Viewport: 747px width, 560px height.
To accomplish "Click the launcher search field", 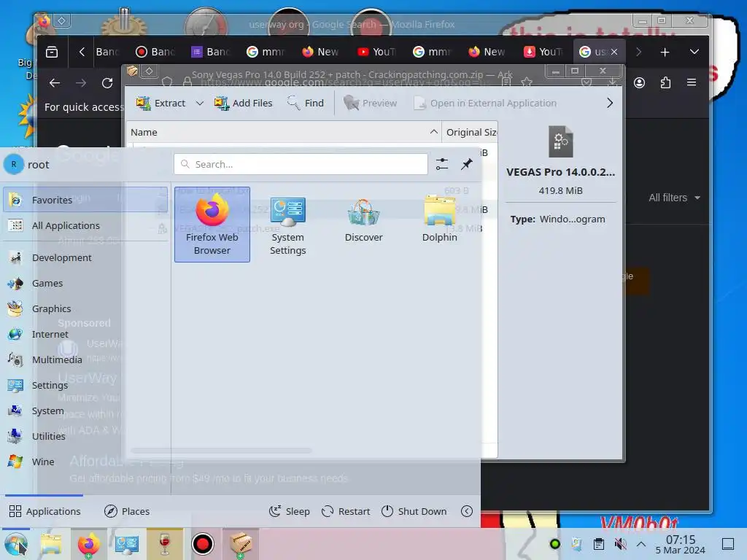I will (x=301, y=164).
